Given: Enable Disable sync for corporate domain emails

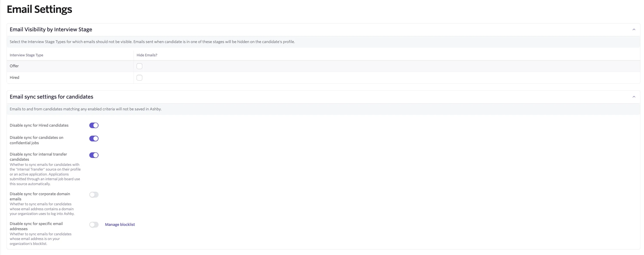Looking at the screenshot, I should (x=94, y=195).
